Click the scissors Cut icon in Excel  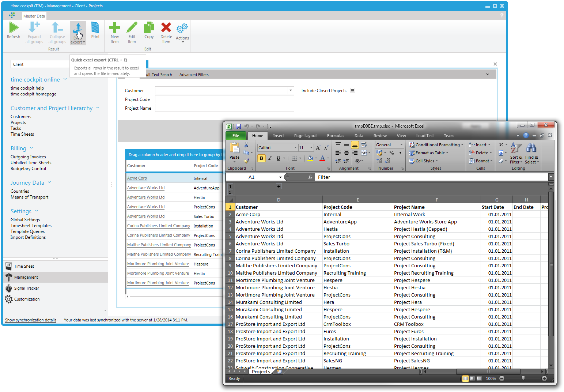(246, 145)
